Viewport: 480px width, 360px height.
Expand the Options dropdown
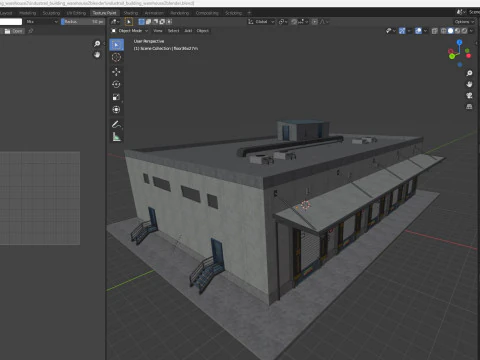[464, 22]
